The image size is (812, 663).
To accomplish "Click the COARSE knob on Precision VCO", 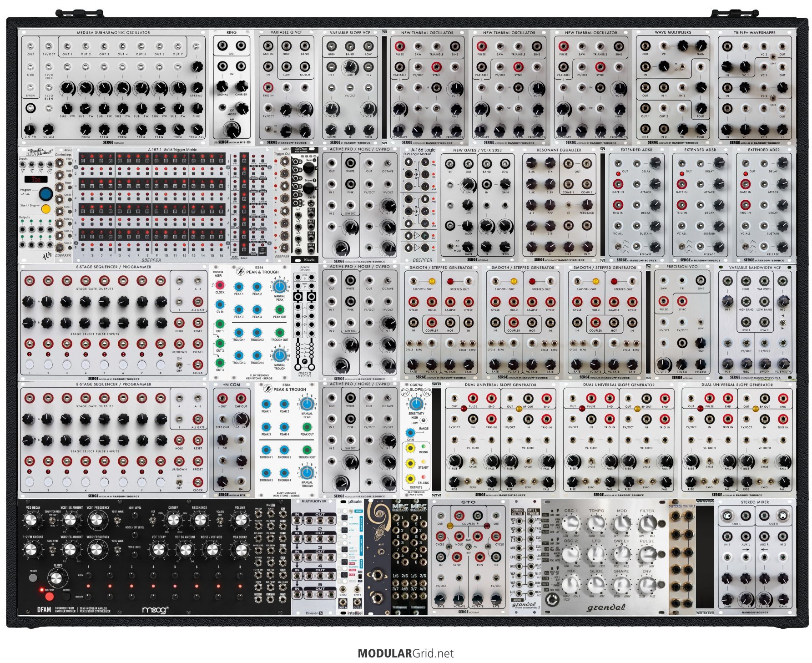I will [x=701, y=364].
